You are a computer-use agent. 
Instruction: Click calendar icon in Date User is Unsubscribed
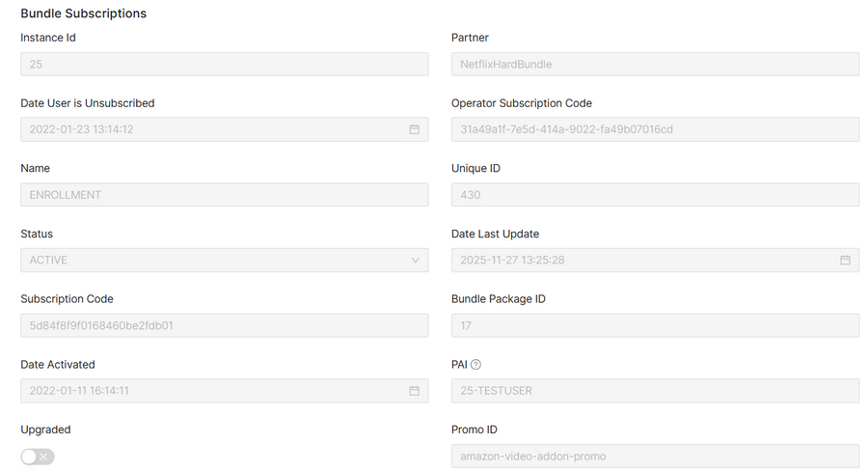pos(414,129)
